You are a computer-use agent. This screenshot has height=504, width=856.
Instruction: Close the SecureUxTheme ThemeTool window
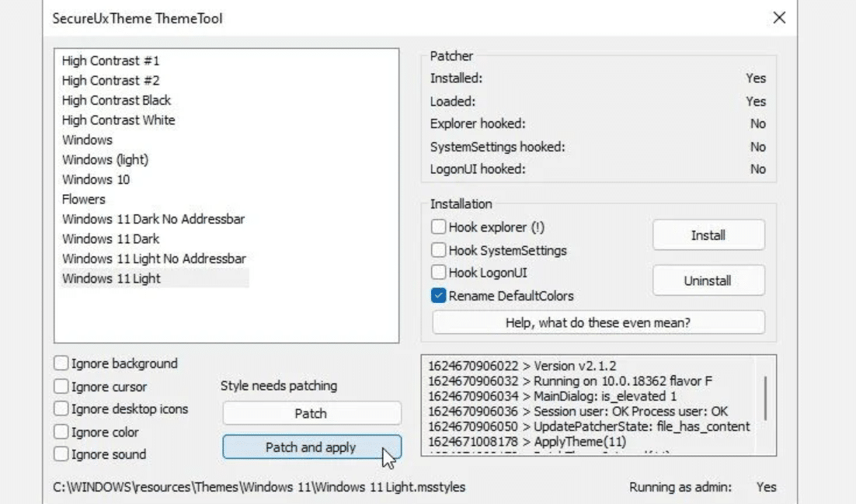[780, 17]
